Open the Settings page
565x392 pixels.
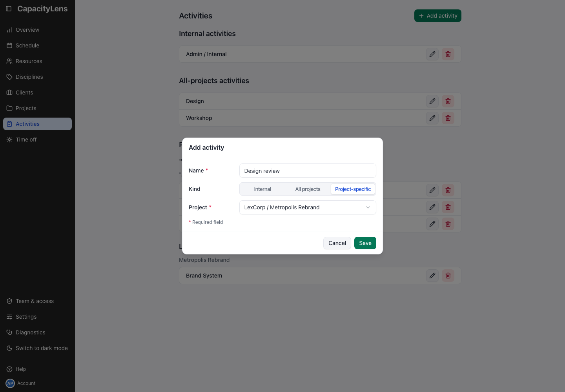tap(37, 317)
